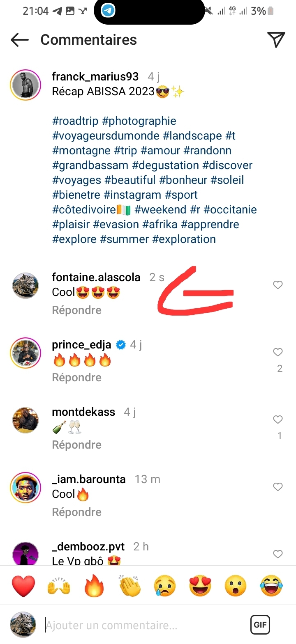Focus the add comment text field

[144, 625]
